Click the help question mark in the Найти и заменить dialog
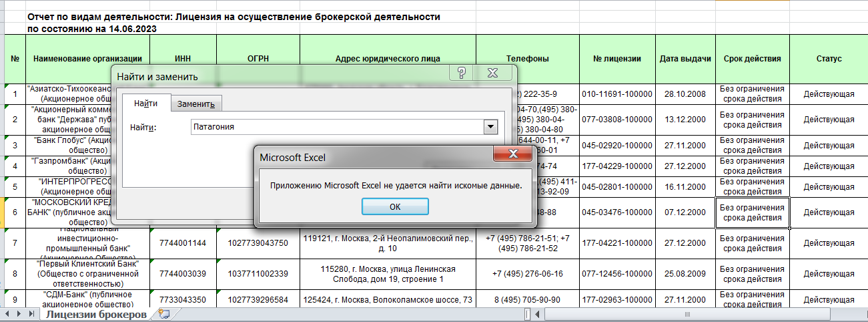This screenshot has height=322, width=868. tap(460, 73)
